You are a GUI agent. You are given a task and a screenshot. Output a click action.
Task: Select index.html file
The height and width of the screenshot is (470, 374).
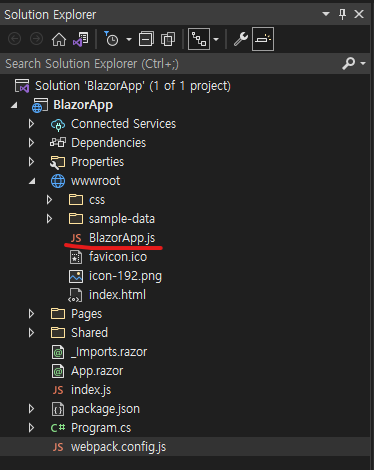pos(117,295)
